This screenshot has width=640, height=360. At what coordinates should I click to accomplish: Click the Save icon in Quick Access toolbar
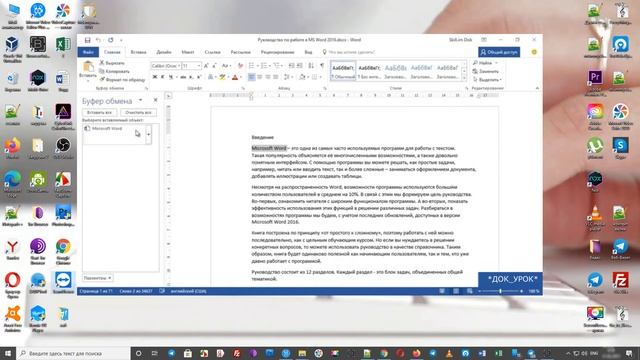tap(87, 40)
